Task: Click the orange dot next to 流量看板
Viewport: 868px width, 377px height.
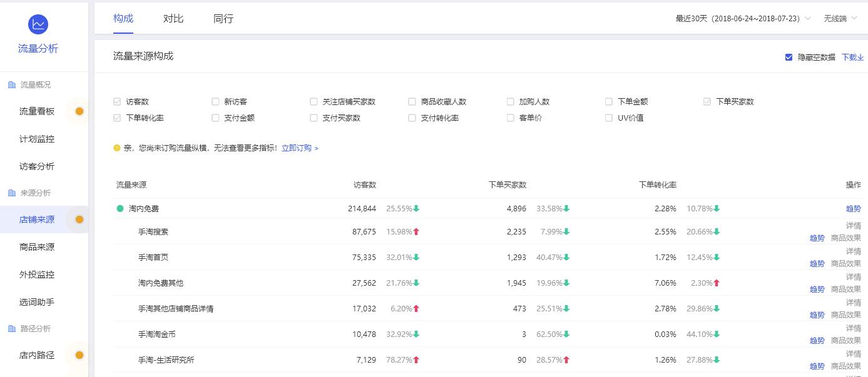Action: click(79, 111)
